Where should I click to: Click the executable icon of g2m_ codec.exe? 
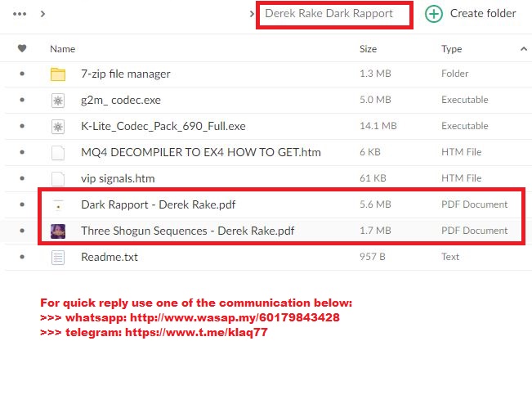point(58,101)
